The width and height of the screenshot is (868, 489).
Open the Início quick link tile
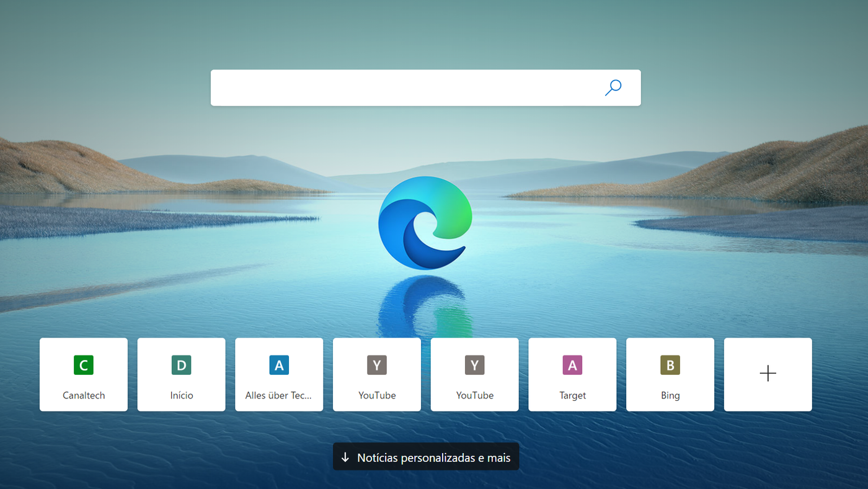pyautogui.click(x=181, y=374)
